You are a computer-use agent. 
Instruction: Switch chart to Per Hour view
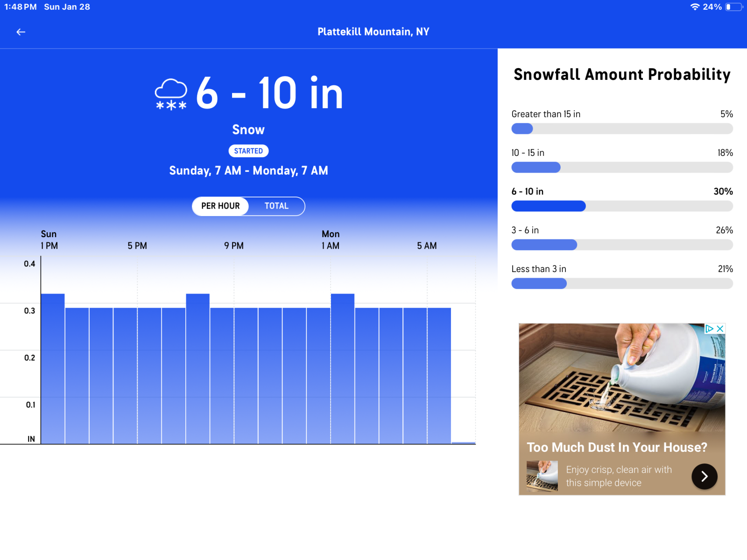click(220, 206)
